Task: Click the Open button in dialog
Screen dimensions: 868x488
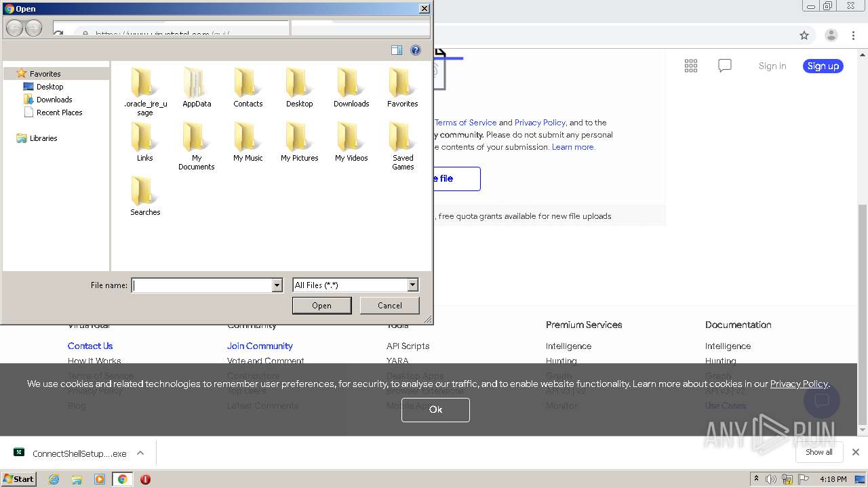Action: (x=321, y=306)
